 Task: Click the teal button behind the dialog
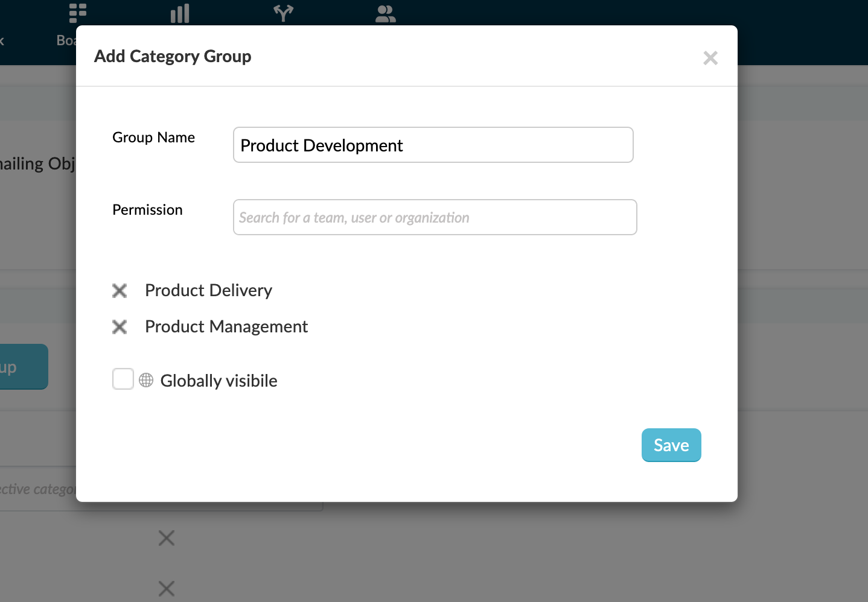(23, 367)
